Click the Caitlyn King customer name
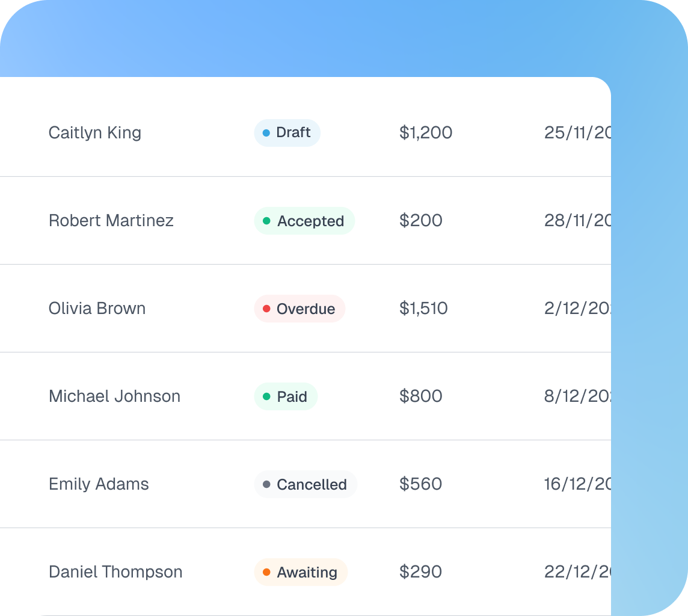 coord(95,132)
